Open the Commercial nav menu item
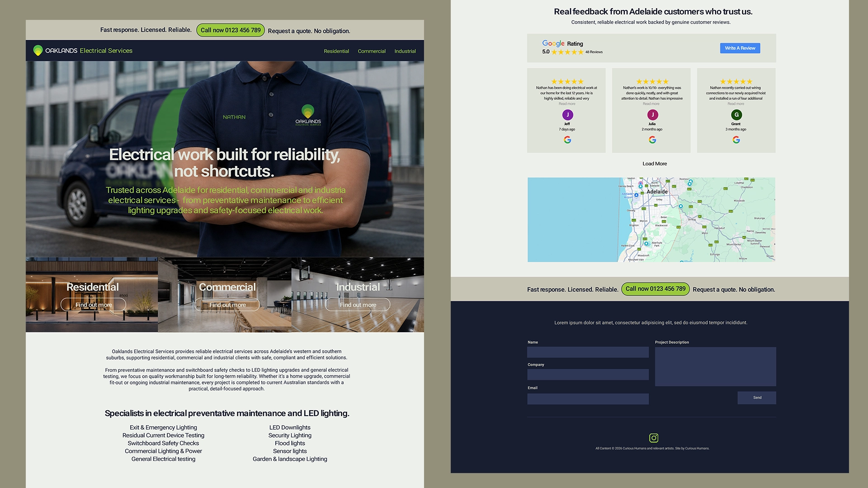The height and width of the screenshot is (488, 868). [372, 51]
